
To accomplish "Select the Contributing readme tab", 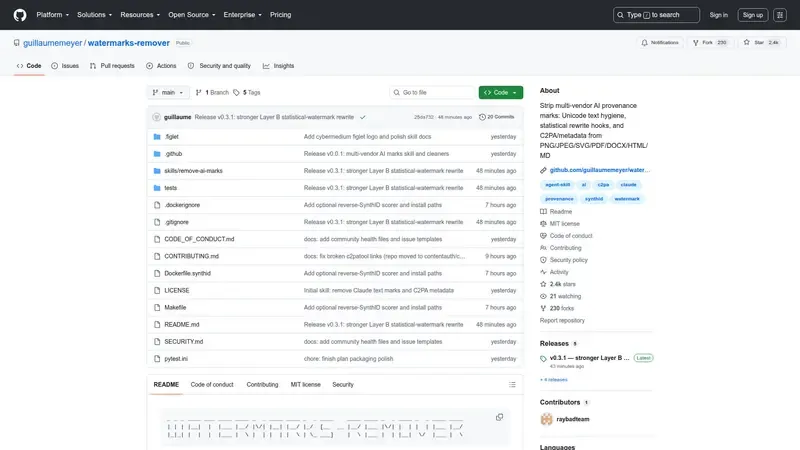I will 262,385.
